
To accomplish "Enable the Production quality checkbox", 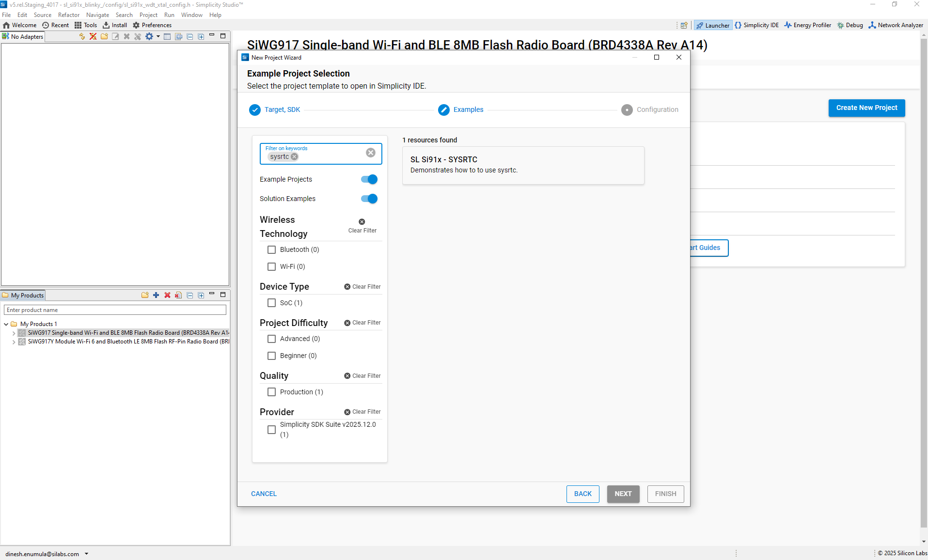I will (x=272, y=392).
